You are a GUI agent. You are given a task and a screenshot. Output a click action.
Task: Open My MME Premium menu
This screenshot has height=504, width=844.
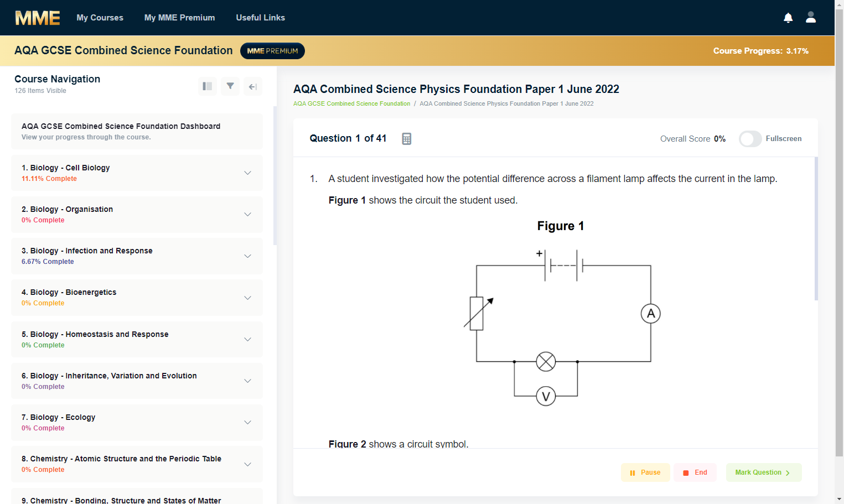coord(179,18)
